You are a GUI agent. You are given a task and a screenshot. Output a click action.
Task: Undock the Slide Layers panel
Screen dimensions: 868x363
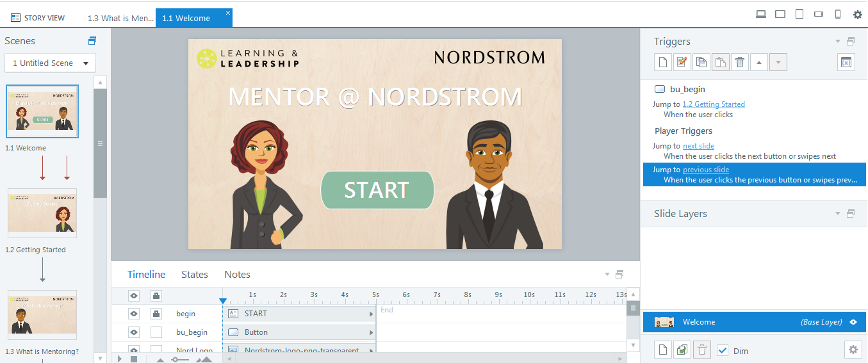(x=851, y=213)
